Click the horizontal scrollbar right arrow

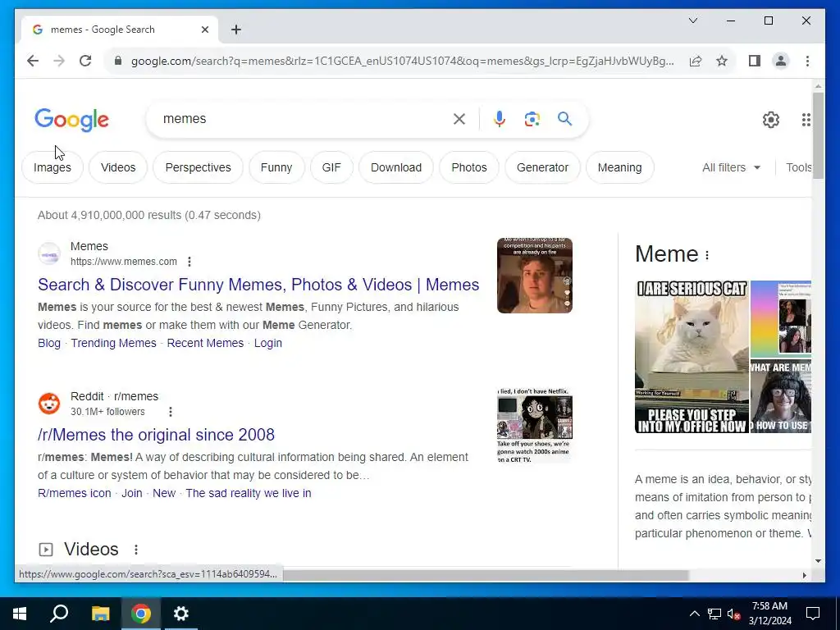click(804, 575)
